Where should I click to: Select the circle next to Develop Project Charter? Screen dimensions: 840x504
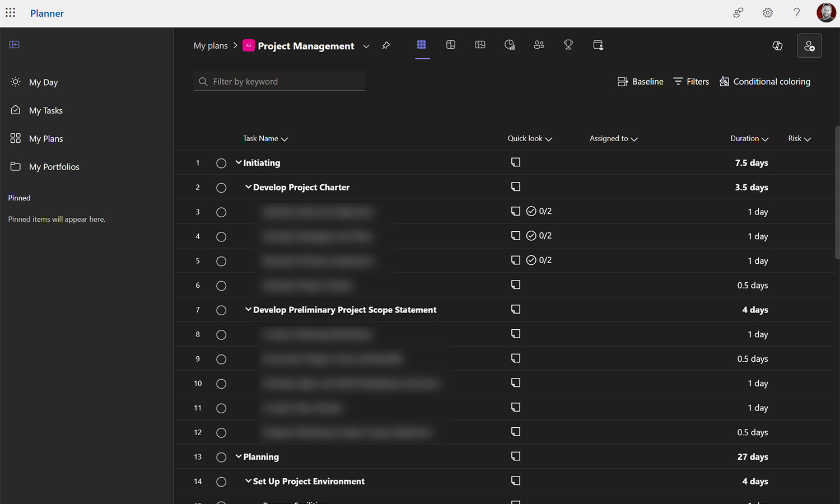[x=221, y=188]
